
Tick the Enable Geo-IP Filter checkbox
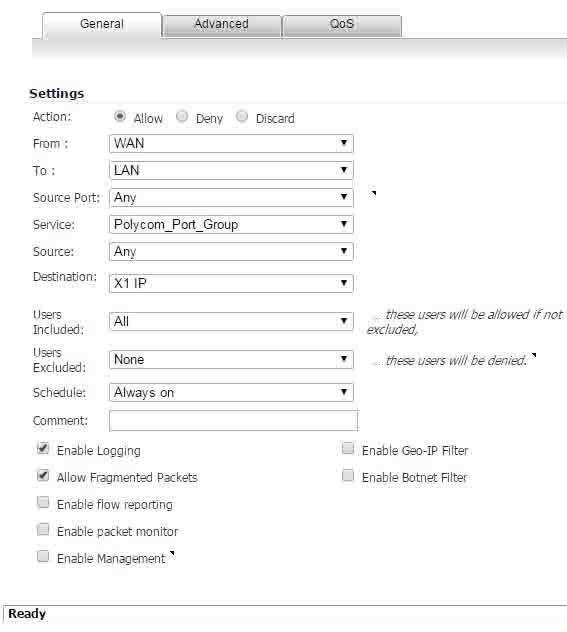point(348,448)
